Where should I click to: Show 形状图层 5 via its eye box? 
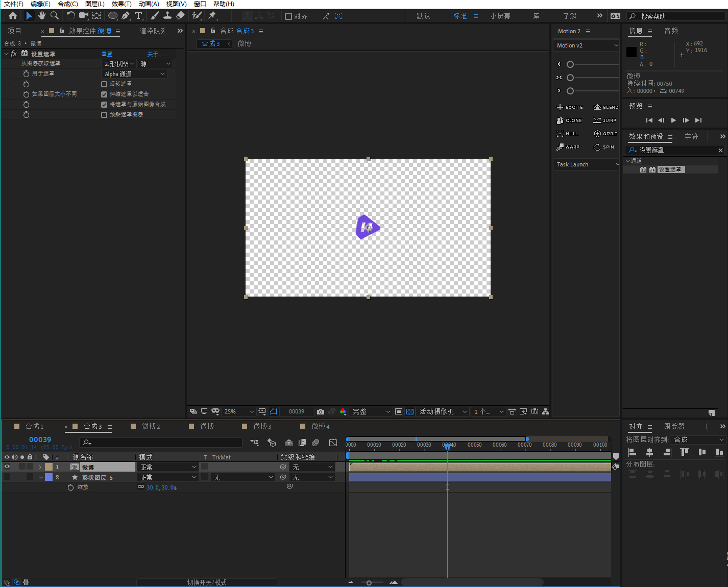click(7, 477)
